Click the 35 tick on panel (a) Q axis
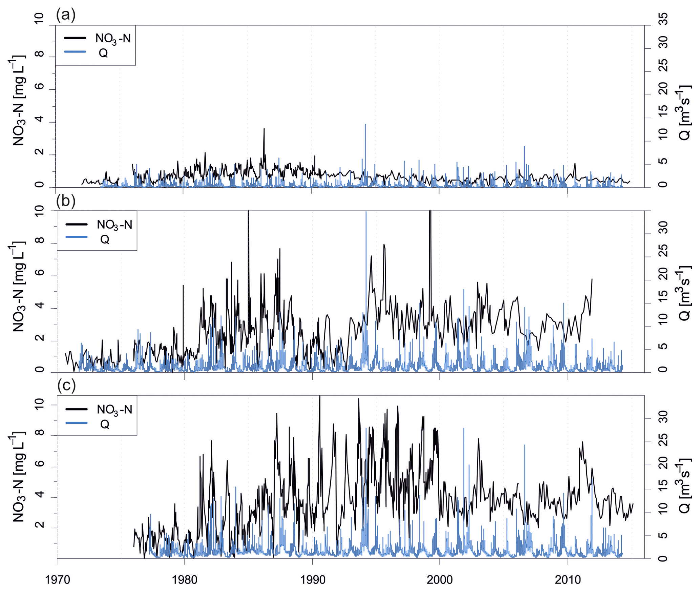The height and width of the screenshot is (592, 700). 663,19
